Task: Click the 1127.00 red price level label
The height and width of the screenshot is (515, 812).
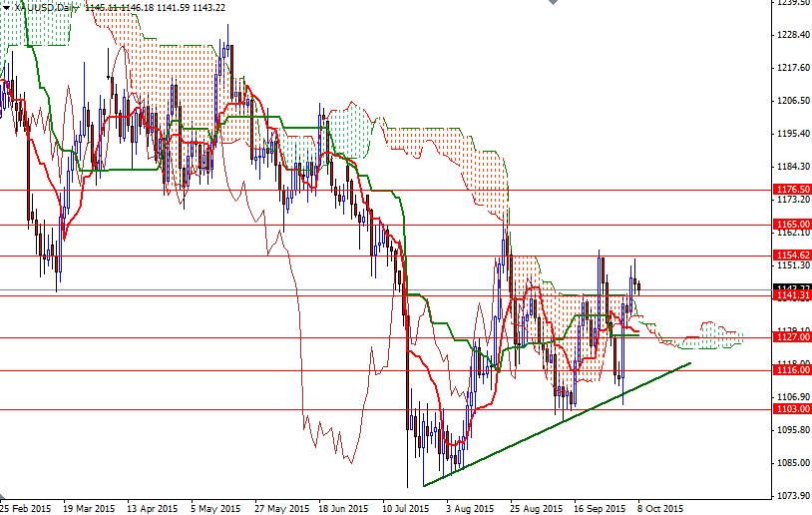Action: click(792, 337)
